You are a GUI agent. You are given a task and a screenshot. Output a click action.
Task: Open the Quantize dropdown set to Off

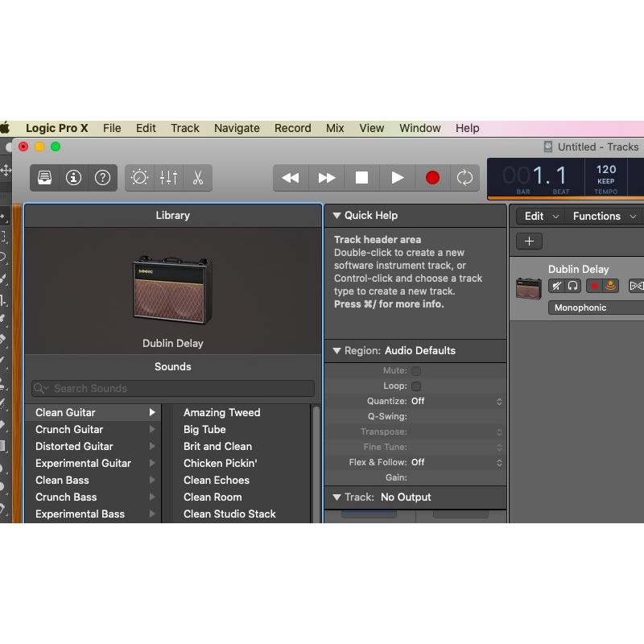456,401
